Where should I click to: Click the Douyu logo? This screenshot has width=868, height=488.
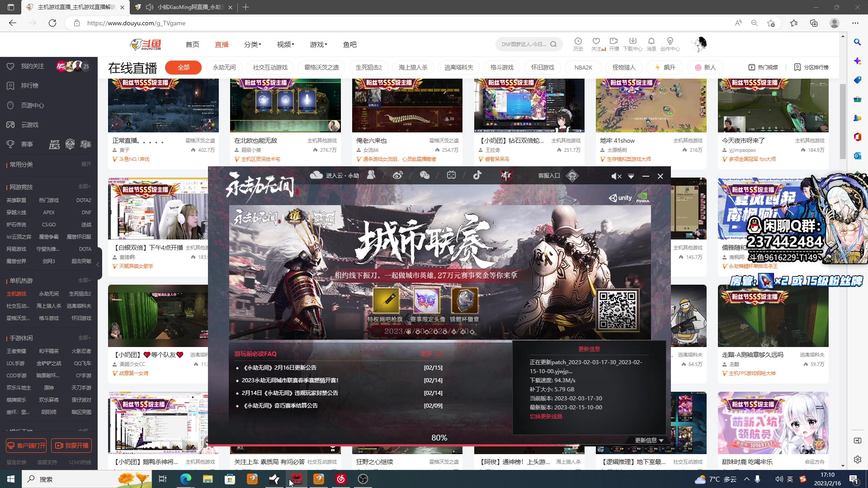click(146, 44)
